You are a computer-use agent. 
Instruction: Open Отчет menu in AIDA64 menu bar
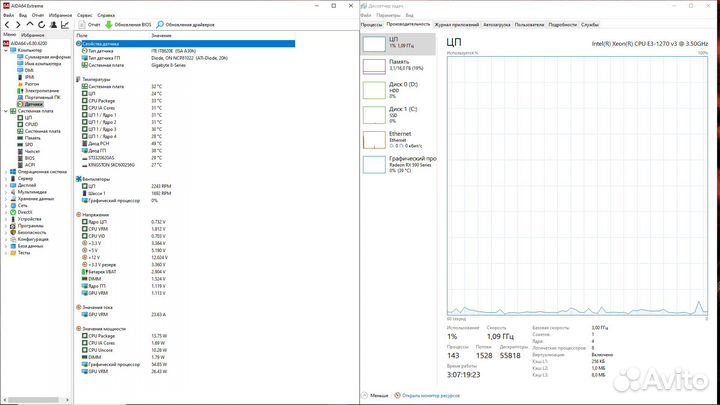pyautogui.click(x=38, y=15)
